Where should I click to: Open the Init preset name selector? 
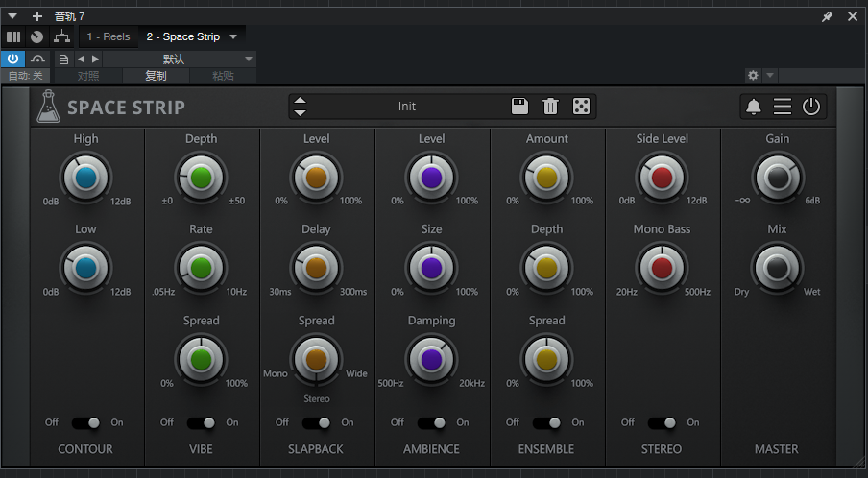[x=407, y=107]
